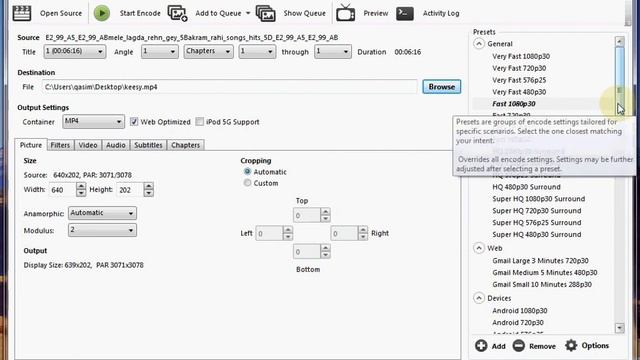Select the Very Fast 480p30 preset
640x360 pixels.
(519, 92)
